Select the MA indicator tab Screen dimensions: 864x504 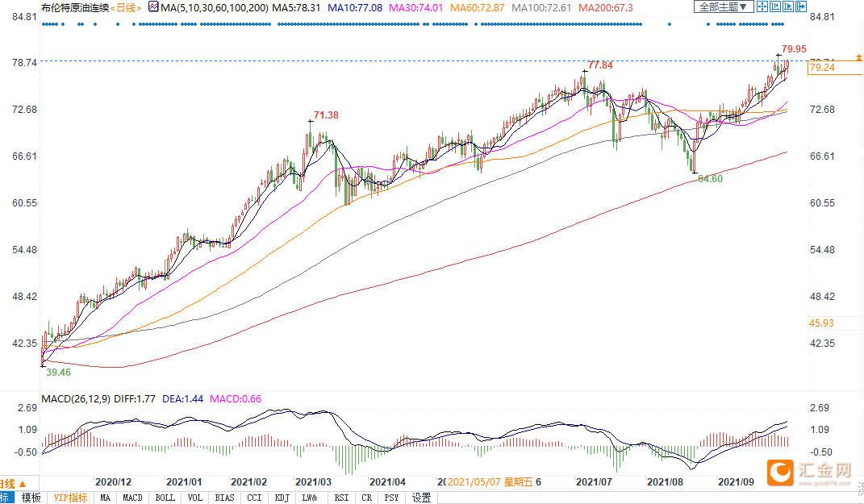105,498
